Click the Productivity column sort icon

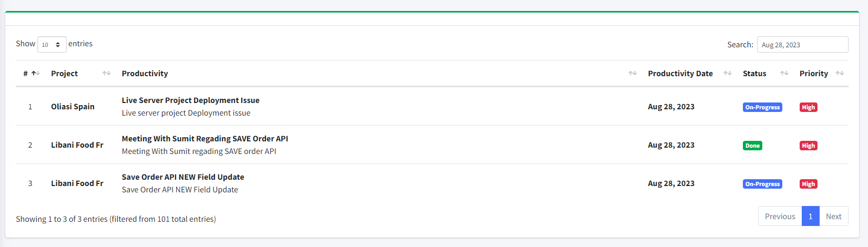coord(632,74)
